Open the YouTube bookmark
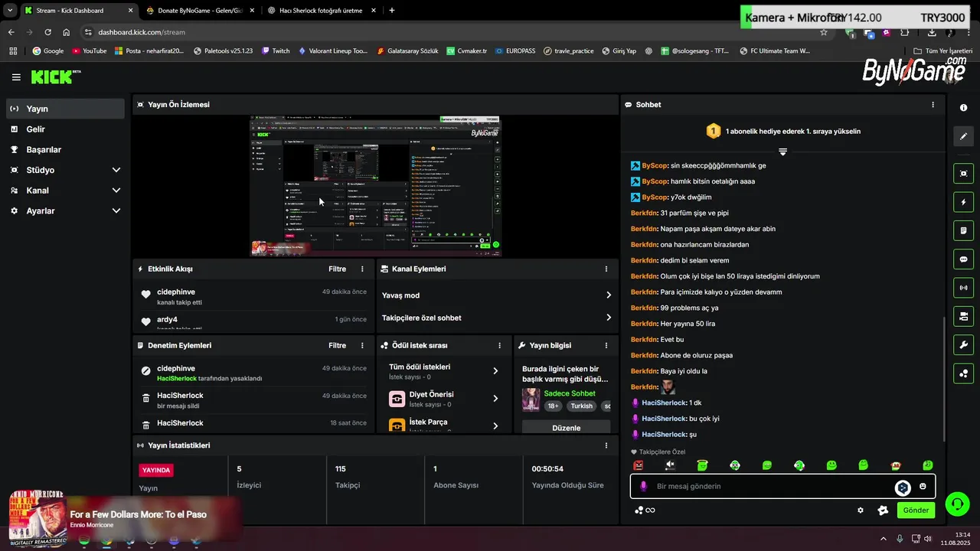This screenshot has height=551, width=980. pyautogui.click(x=89, y=51)
